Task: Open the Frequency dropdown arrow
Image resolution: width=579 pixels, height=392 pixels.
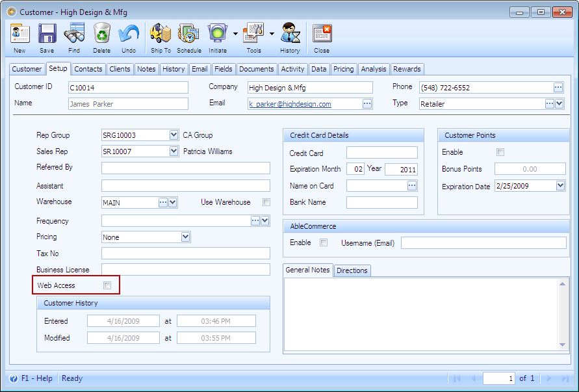Action: pyautogui.click(x=264, y=221)
